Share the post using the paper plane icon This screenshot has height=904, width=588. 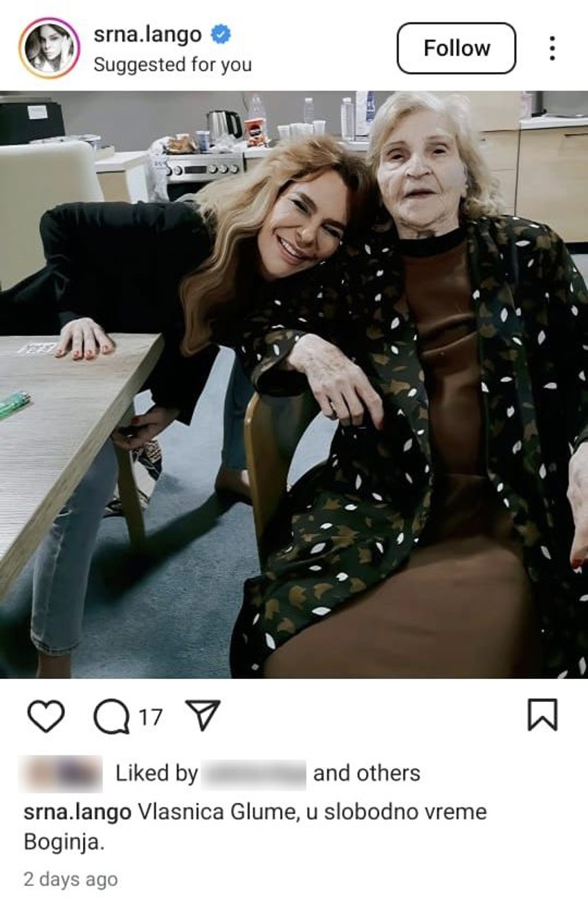click(203, 716)
